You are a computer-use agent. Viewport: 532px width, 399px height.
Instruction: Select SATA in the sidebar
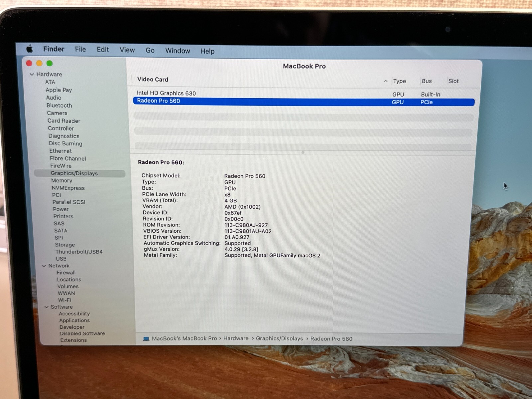click(x=61, y=230)
